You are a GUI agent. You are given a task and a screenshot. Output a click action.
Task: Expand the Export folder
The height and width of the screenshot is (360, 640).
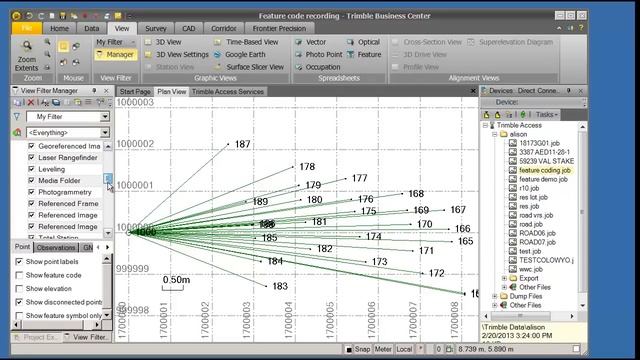click(504, 278)
